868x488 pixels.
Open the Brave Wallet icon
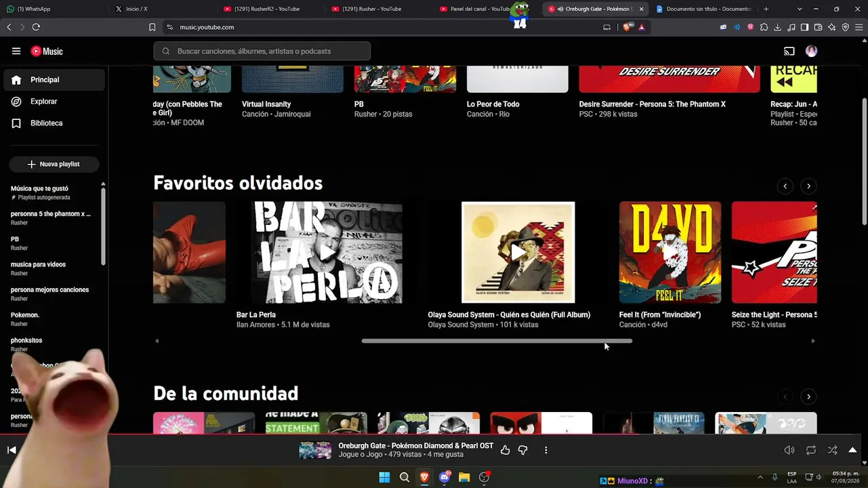(x=818, y=27)
